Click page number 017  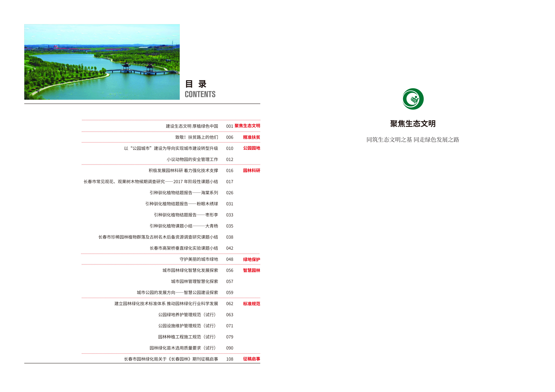(x=230, y=182)
